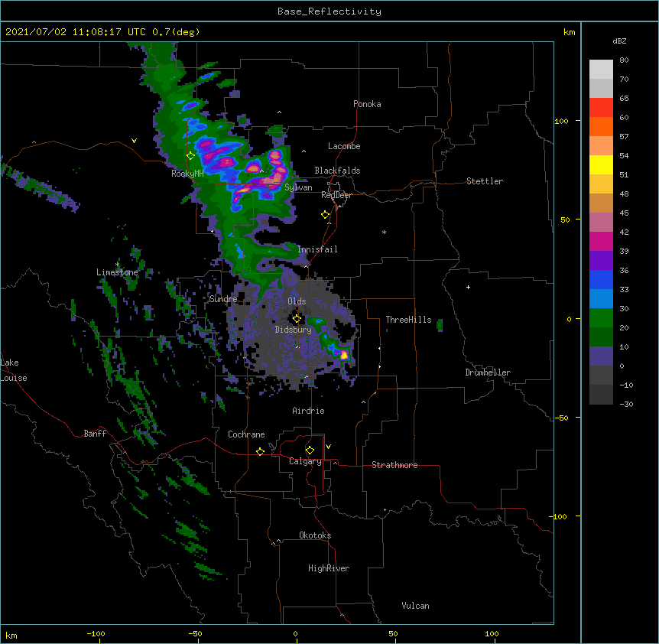This screenshot has height=644, width=659.
Task: Click the isolated green echo east of ThreeHills
Action: pos(440,325)
